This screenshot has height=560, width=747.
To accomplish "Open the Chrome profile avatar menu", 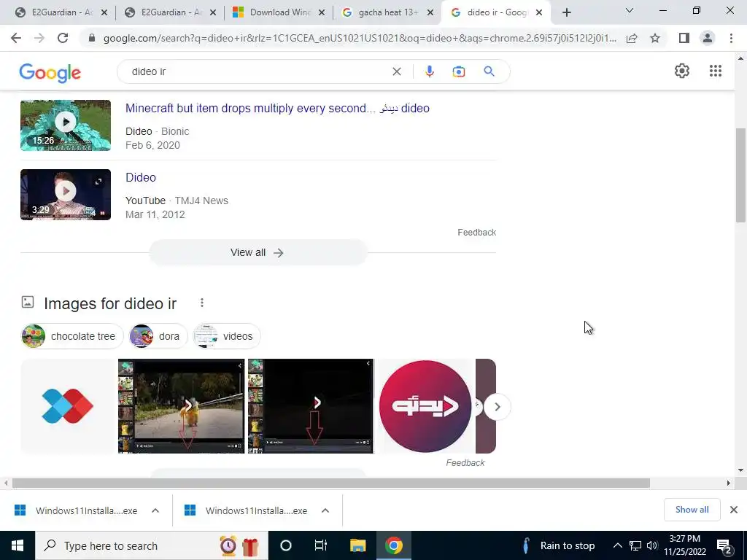I will pyautogui.click(x=708, y=38).
